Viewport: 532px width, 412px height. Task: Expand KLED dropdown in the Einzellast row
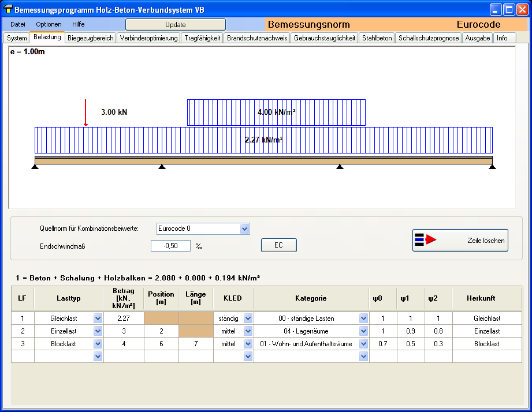pos(248,331)
